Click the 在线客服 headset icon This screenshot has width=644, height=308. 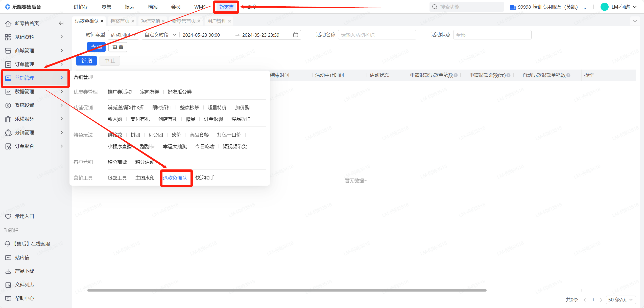pyautogui.click(x=8, y=244)
